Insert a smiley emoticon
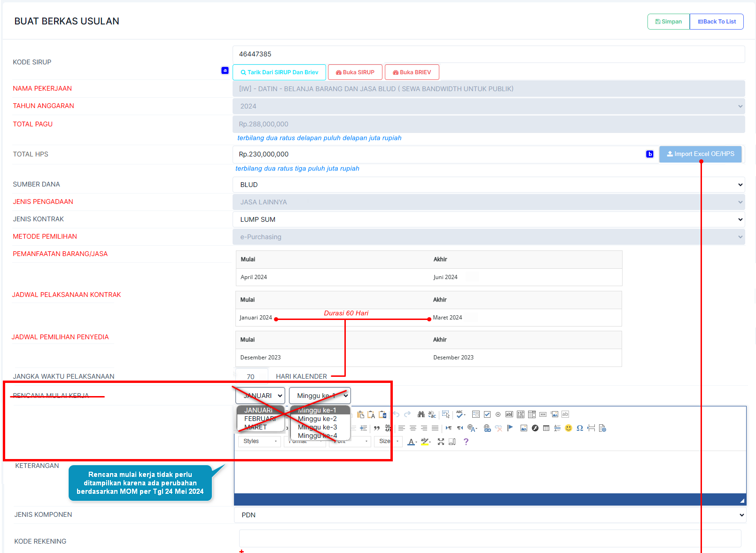Image resolution: width=756 pixels, height=553 pixels. pyautogui.click(x=569, y=428)
